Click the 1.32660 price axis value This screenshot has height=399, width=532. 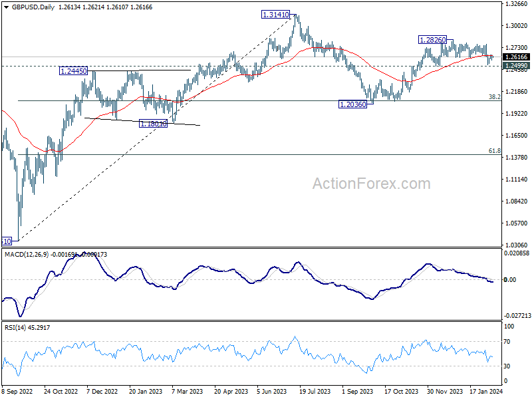click(516, 4)
